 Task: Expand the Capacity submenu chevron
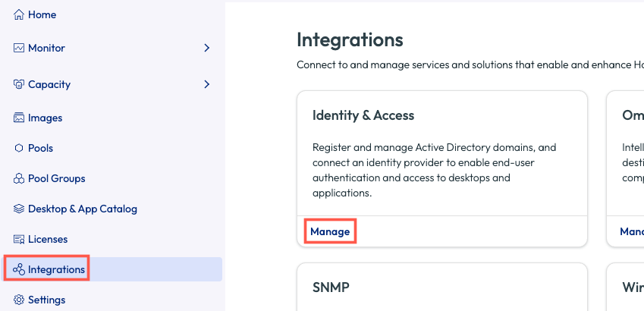coord(206,84)
